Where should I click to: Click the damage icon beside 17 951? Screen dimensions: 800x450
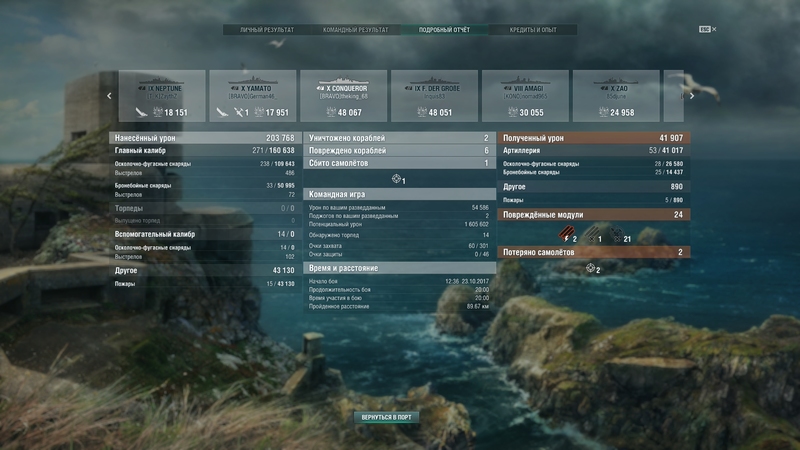pyautogui.click(x=259, y=112)
